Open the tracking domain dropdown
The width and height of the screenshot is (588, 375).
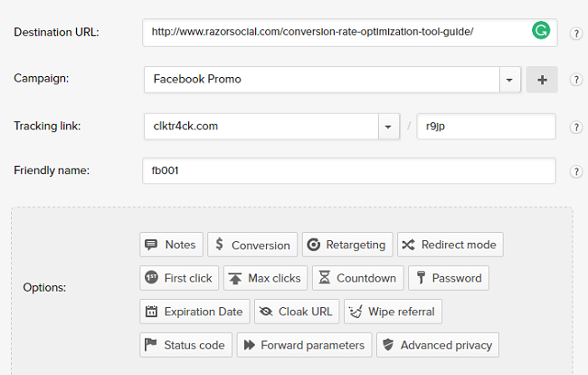pyautogui.click(x=389, y=126)
